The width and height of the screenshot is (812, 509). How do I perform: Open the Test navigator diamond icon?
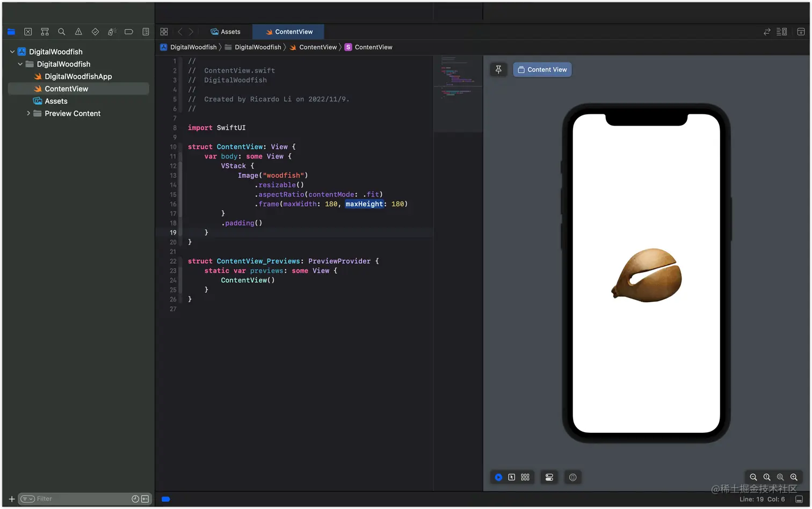pos(95,32)
